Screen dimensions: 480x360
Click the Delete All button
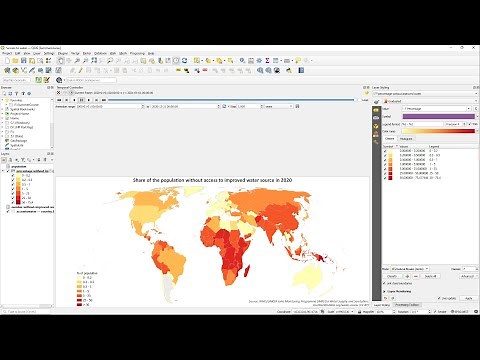click(x=430, y=276)
